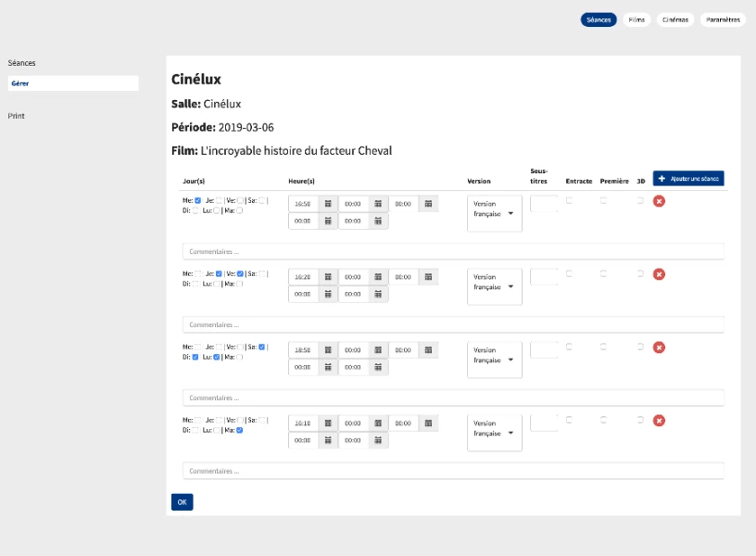Open the Version française dropdown in the first row
756x556 pixels.
[x=495, y=213]
